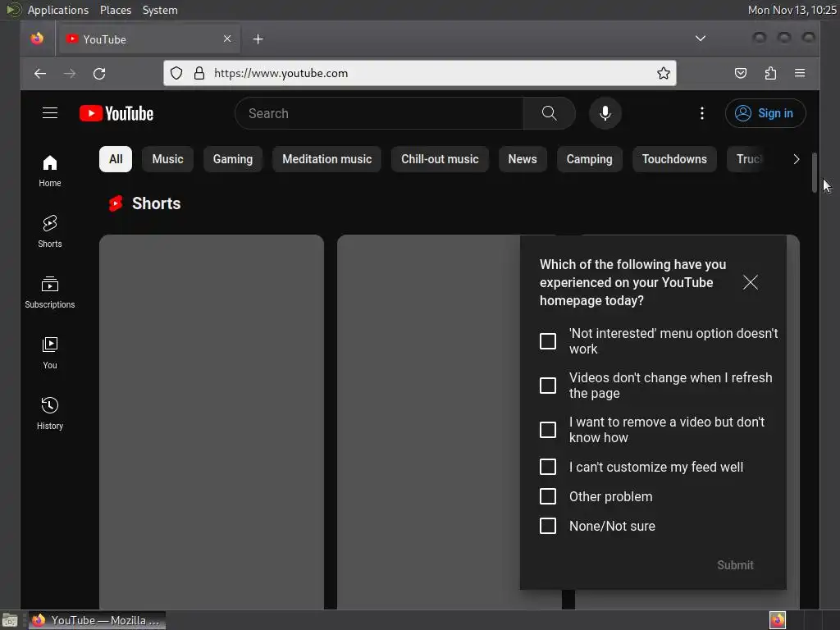Bookmark this page with star icon
This screenshot has height=630, width=840.
663,73
